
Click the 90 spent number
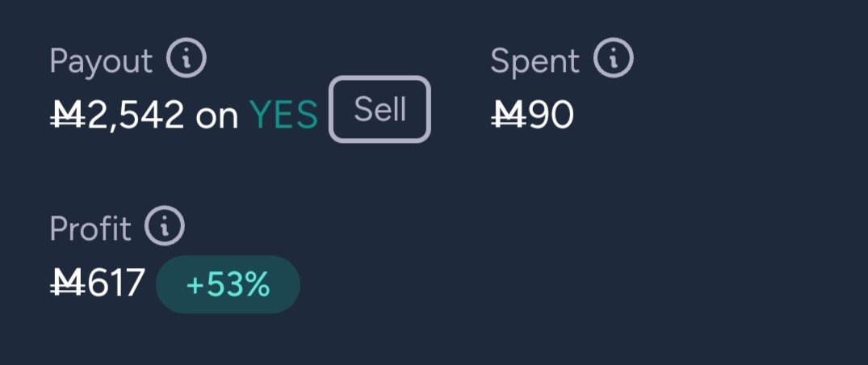coord(551,116)
